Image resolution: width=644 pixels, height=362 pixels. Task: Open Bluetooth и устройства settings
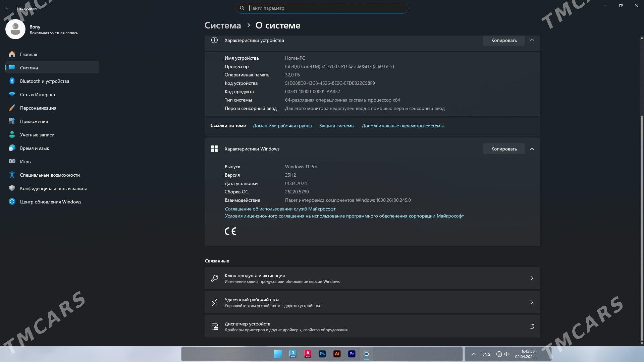tap(52, 81)
